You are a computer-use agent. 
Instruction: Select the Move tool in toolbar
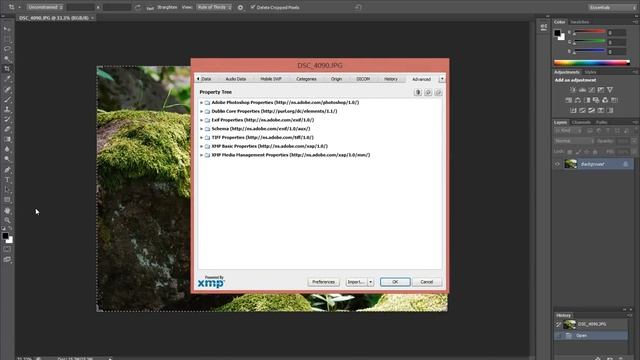(7, 29)
